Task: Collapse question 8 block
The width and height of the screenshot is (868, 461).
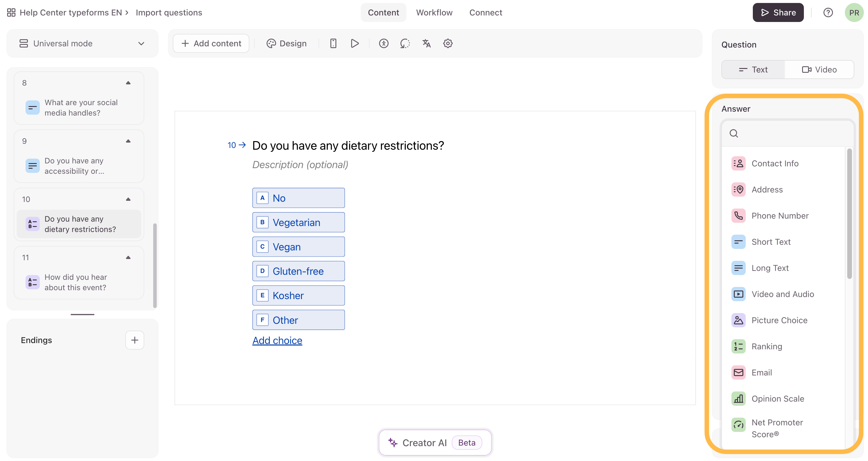Action: pyautogui.click(x=128, y=83)
